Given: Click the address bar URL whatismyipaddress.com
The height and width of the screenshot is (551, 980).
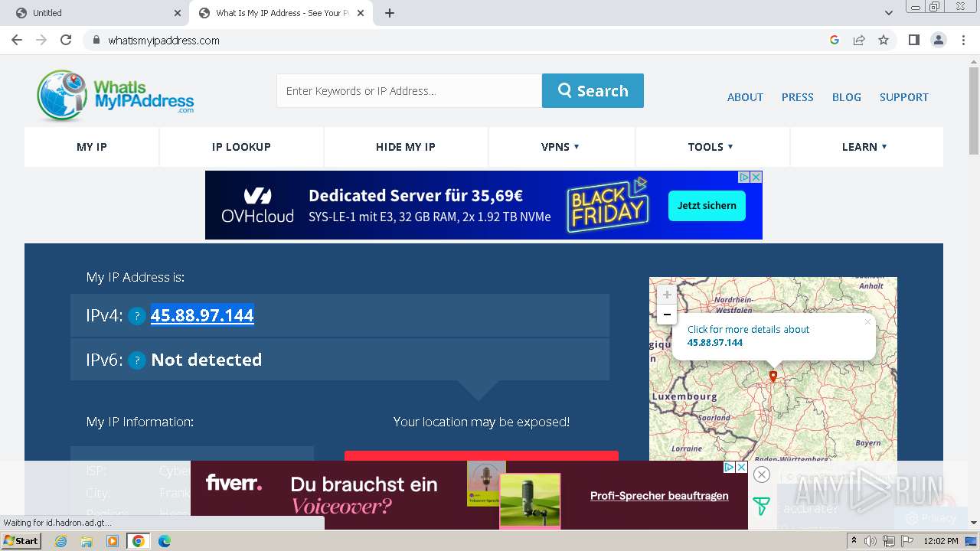Looking at the screenshot, I should tap(164, 41).
